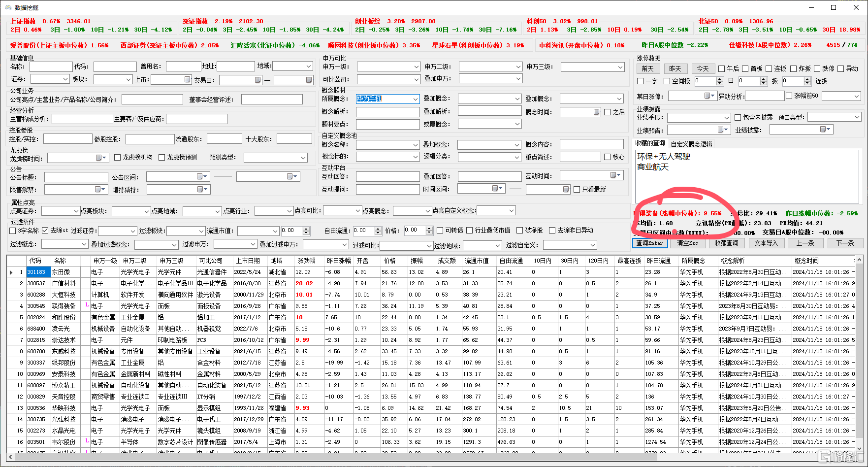This screenshot has height=467, width=868.
Task: Select saved query 环保+无人驾驶
Action: [664, 156]
